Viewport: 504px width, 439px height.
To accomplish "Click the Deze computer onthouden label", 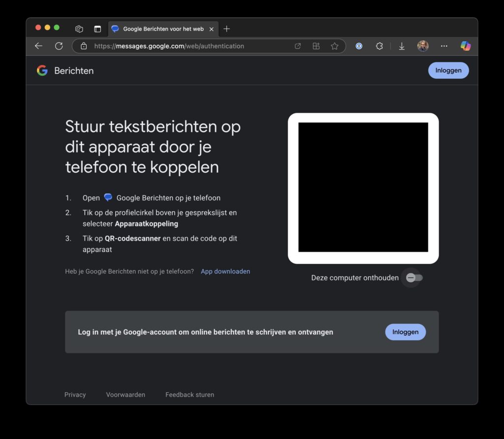I will coord(355,278).
